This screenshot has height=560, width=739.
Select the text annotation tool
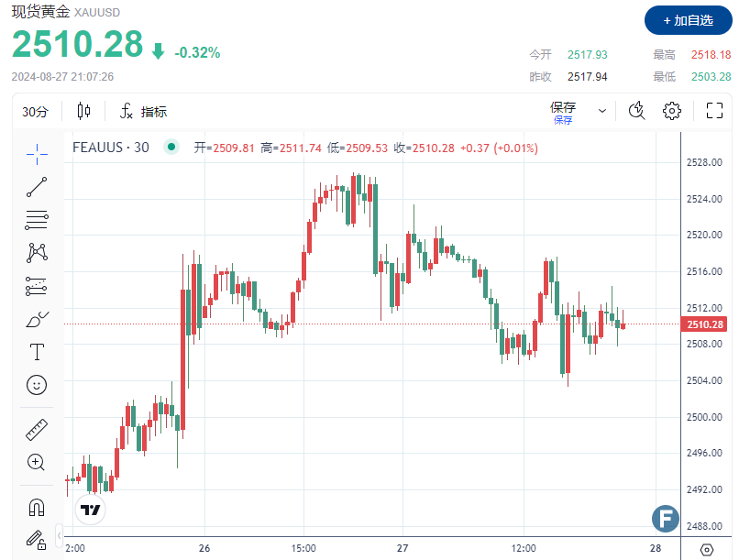click(37, 352)
